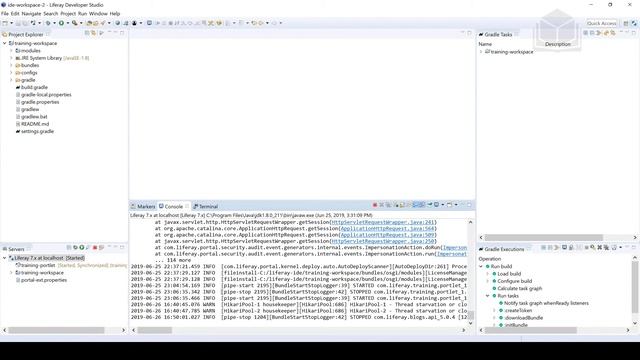Start the server with the green play icon
640x360 pixels.
[x=82, y=248]
